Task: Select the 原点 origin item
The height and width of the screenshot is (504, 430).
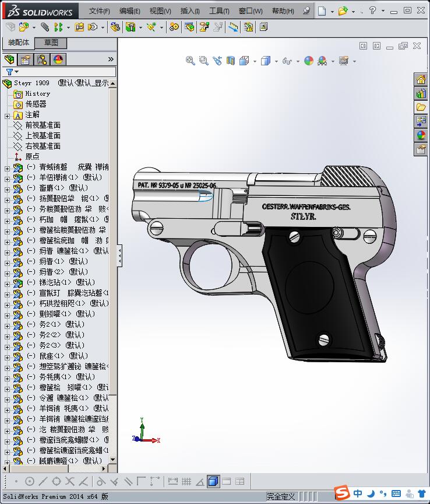Action: [x=32, y=156]
